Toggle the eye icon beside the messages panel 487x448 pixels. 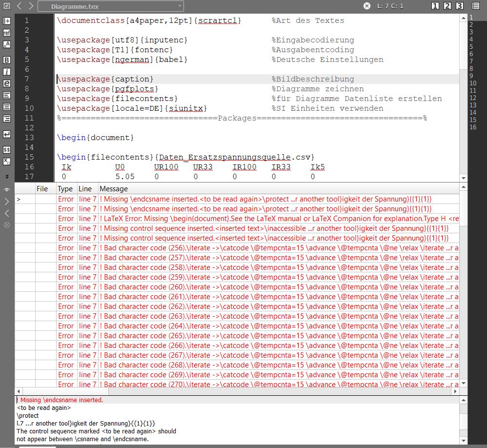coord(7,189)
